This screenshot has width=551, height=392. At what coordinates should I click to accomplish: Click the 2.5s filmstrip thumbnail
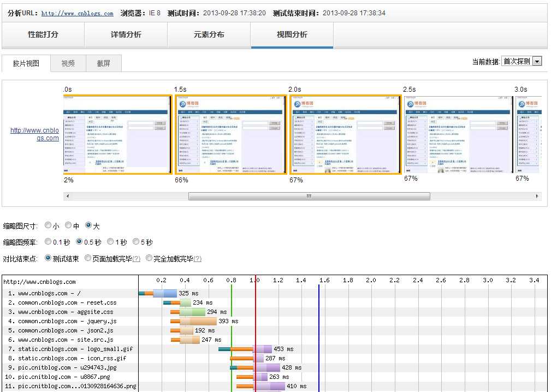[458, 134]
